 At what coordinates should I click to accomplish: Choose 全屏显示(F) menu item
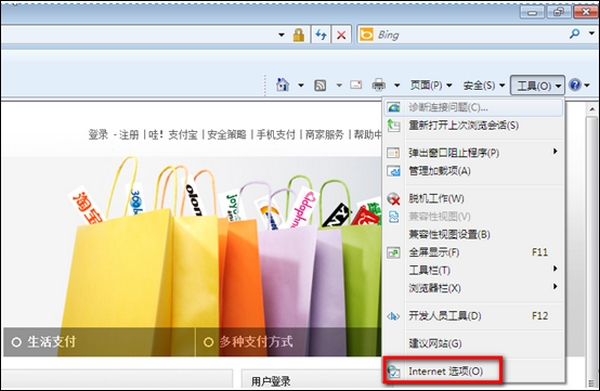point(473,252)
